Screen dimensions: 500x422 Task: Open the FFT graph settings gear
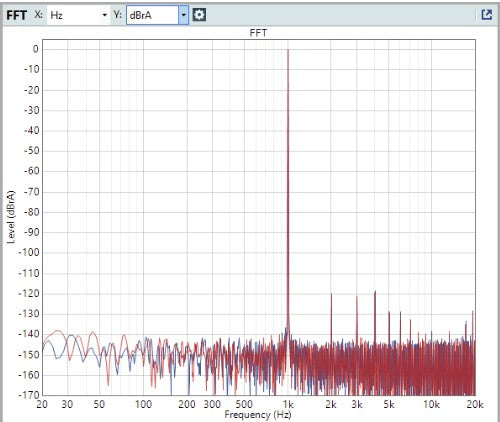point(199,15)
